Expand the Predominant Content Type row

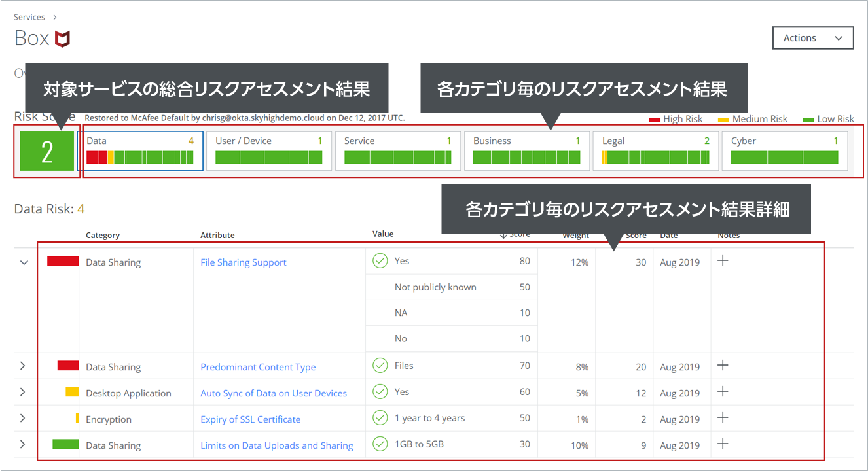pos(23,366)
